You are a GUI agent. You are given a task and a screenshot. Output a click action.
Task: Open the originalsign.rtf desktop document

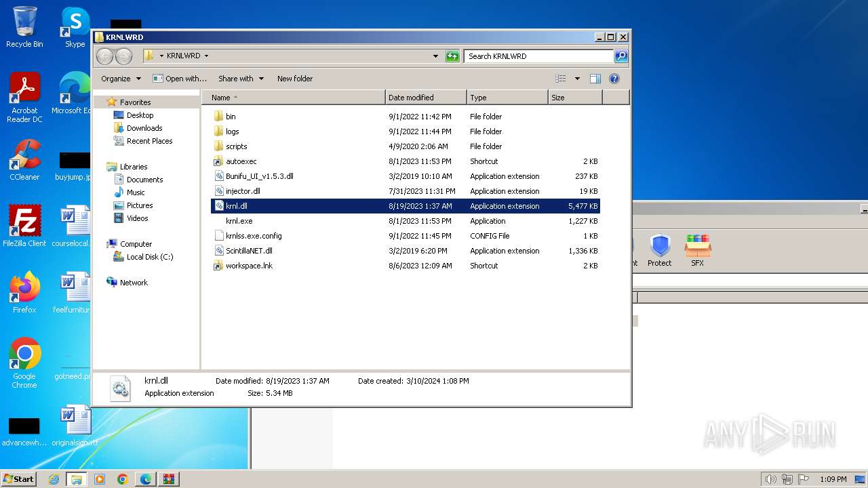coord(75,426)
